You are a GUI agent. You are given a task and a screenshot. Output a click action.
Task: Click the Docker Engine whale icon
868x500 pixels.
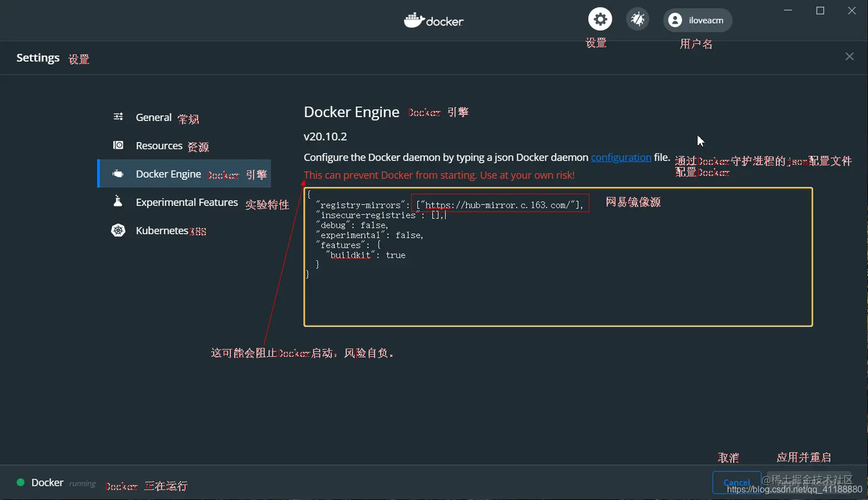click(x=118, y=174)
